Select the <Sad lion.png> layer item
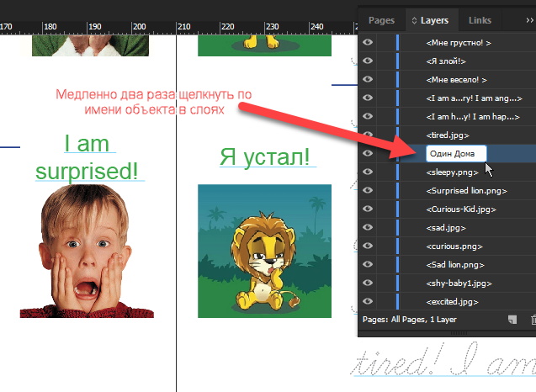The height and width of the screenshot is (392, 536). coord(455,264)
